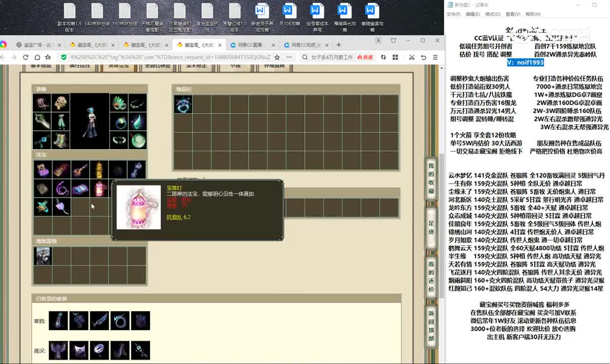Image resolution: width=610 pixels, height=364 pixels.
Task: Close the active 藏宝阁 browser tab
Action: coord(219,45)
